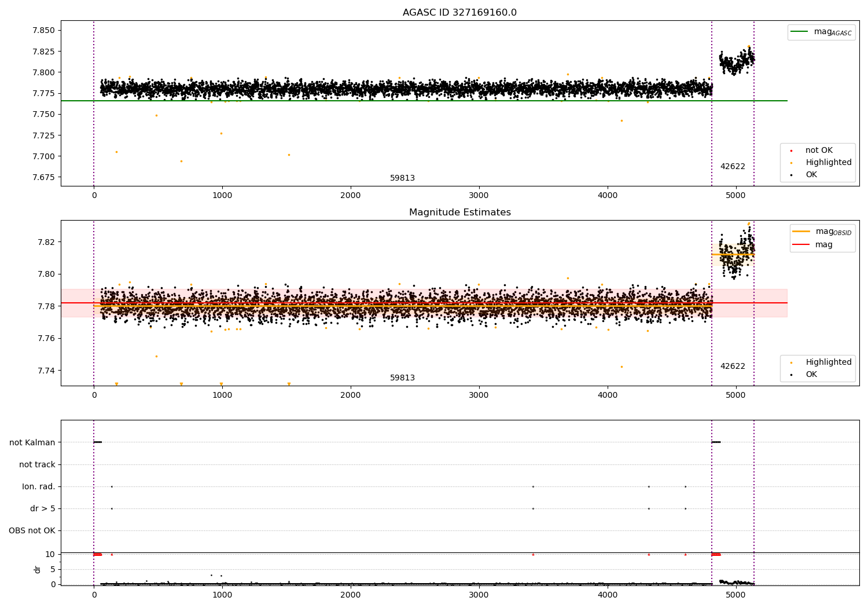The height and width of the screenshot is (608, 868).
Task: Select 'Highlighted' legend entry in Magnitude Estimates plot
Action: [x=821, y=362]
